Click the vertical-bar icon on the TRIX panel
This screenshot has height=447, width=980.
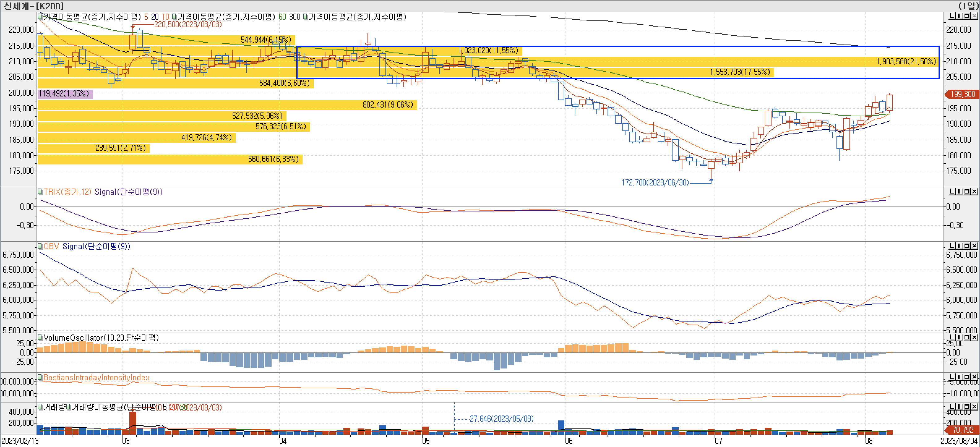pos(959,192)
